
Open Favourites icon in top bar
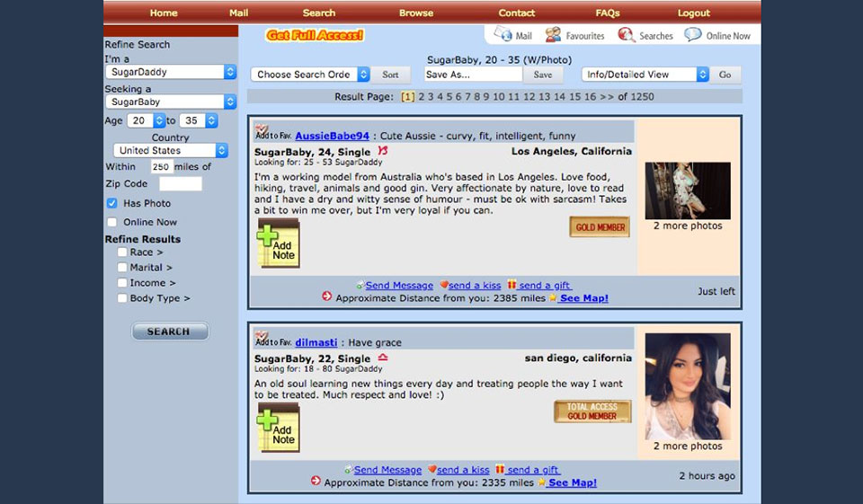pos(553,35)
